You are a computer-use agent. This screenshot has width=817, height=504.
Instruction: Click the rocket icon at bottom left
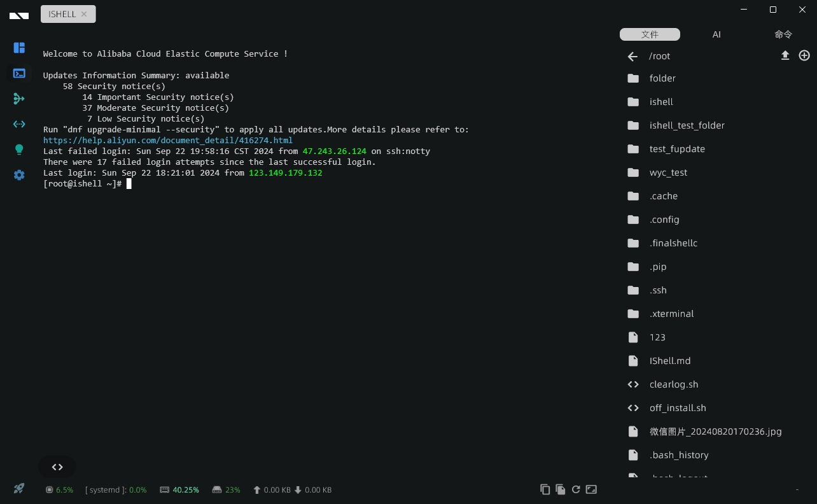coord(18,488)
